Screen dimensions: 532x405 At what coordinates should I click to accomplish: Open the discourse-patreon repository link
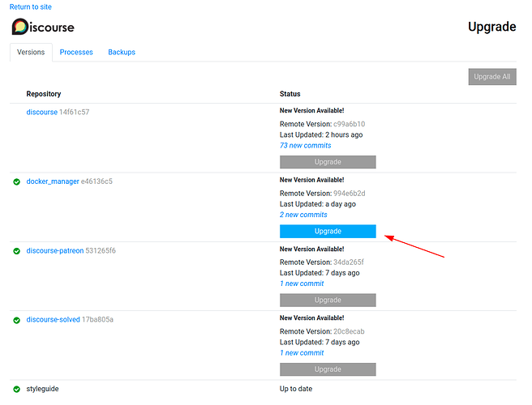click(55, 250)
